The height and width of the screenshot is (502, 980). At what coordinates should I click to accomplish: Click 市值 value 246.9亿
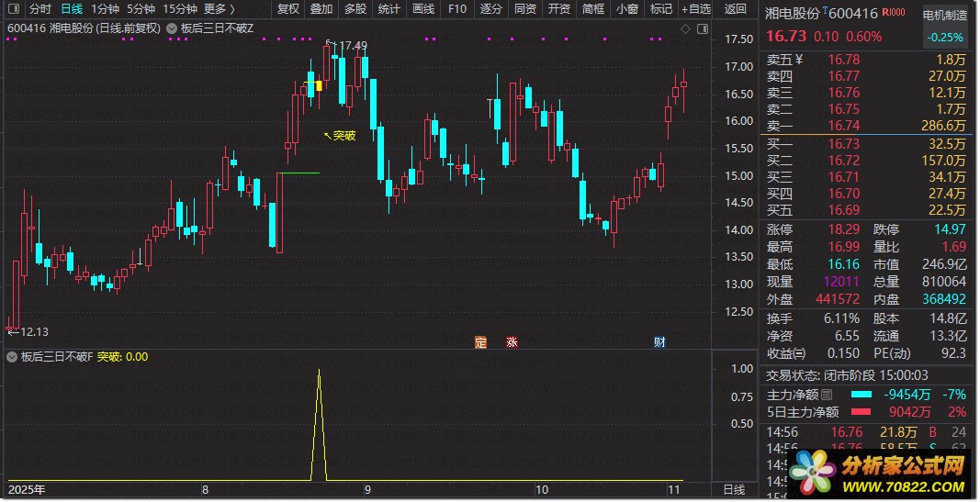click(x=944, y=264)
